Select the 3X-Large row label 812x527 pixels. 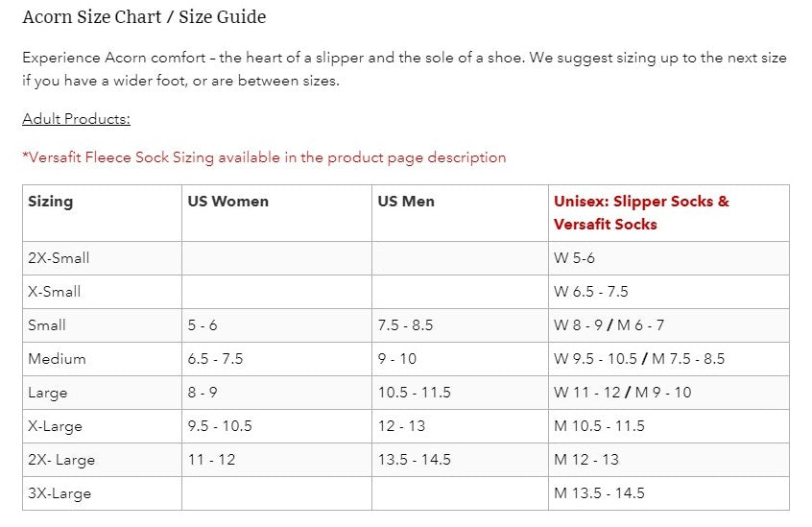click(x=60, y=493)
